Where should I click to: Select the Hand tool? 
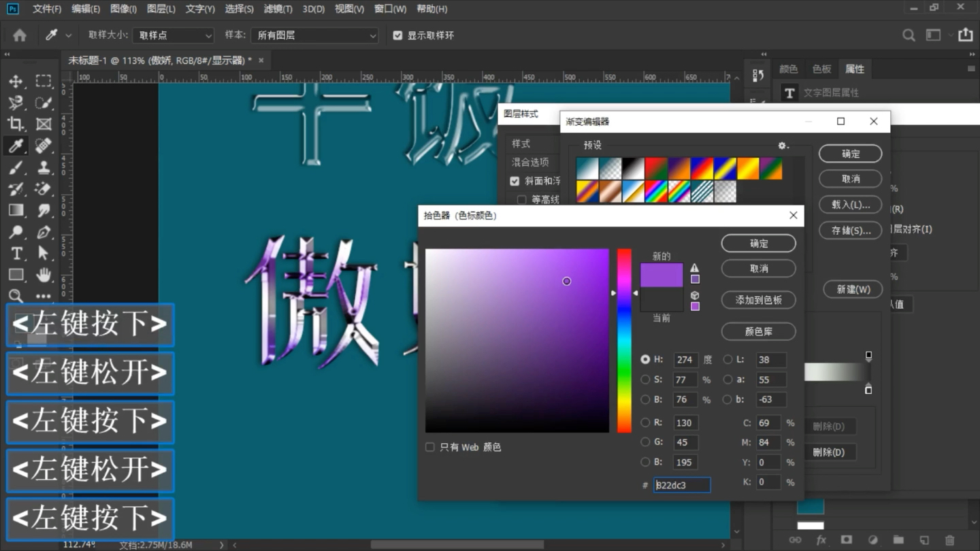click(44, 275)
